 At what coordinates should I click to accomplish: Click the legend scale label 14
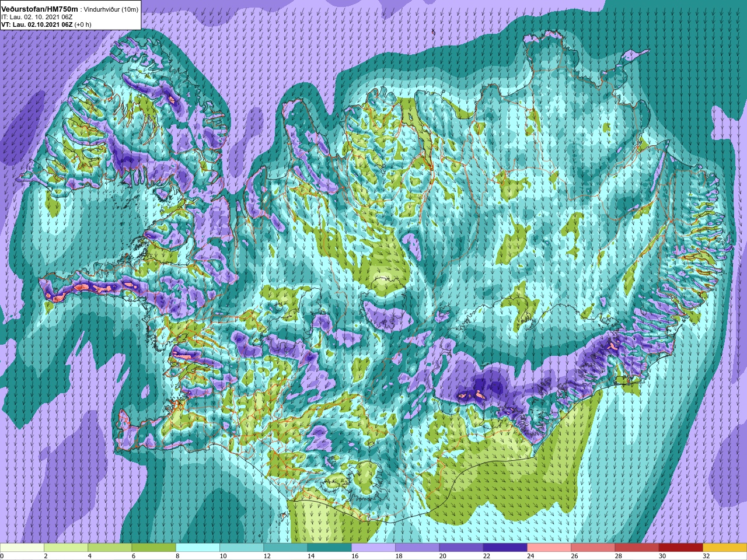(x=311, y=556)
